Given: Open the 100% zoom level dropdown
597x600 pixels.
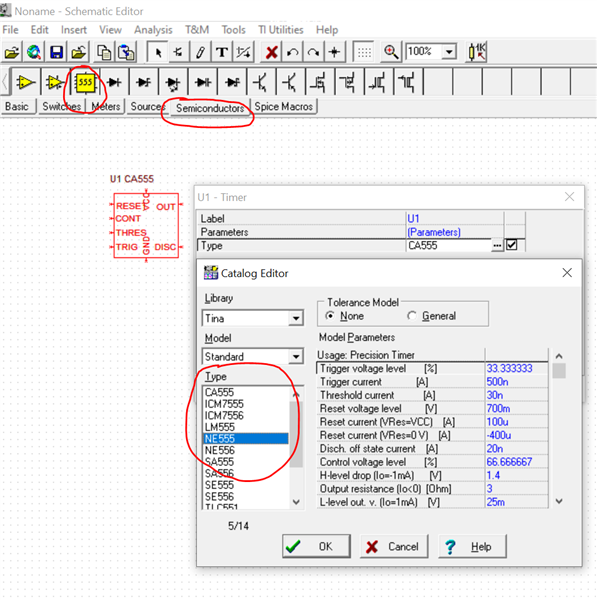Looking at the screenshot, I should tap(449, 51).
